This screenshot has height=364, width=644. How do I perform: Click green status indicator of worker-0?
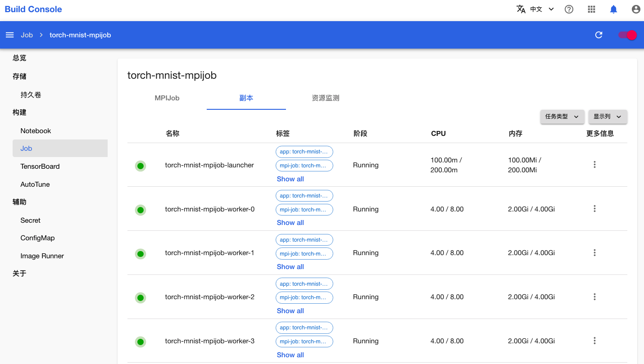141,210
